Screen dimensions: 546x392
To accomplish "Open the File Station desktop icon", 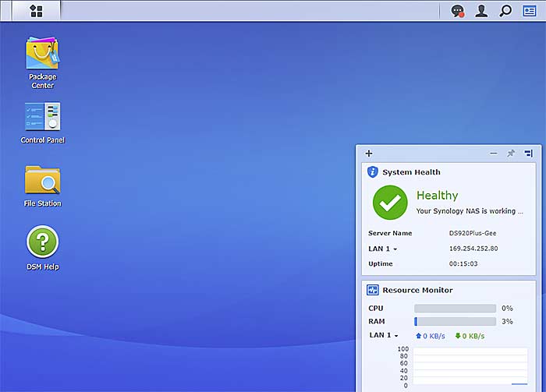I will click(x=42, y=186).
